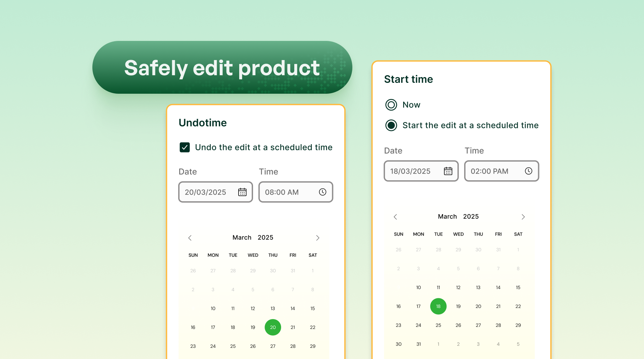This screenshot has width=644, height=359.
Task: Go to previous month in Start time calendar
Action: click(x=396, y=217)
